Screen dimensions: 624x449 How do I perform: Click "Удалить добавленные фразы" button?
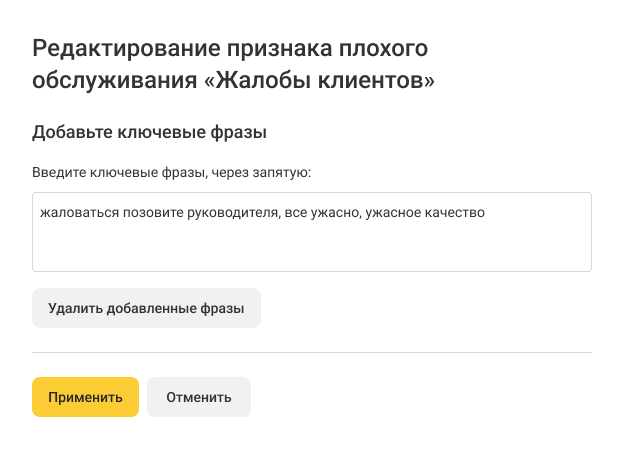146,308
